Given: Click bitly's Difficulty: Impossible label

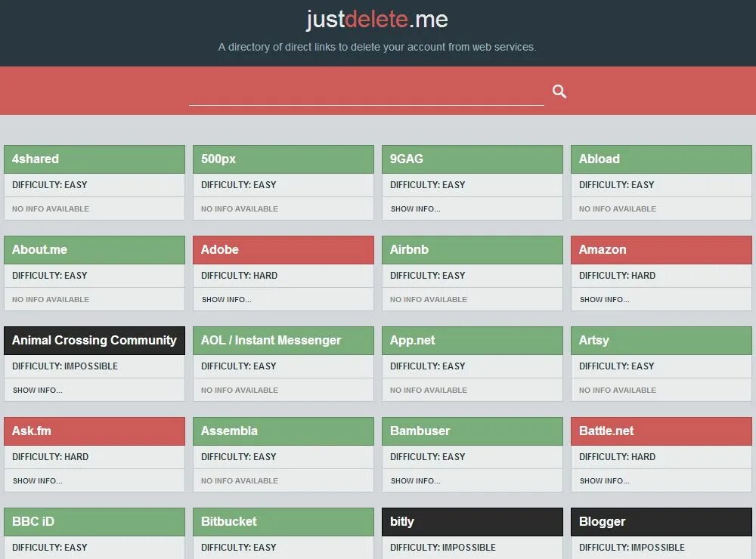Looking at the screenshot, I should [x=443, y=547].
